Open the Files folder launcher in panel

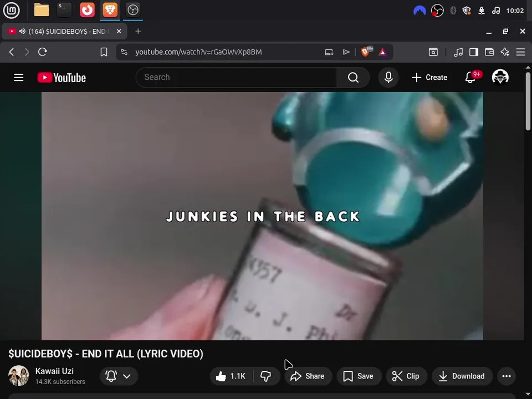(42, 10)
